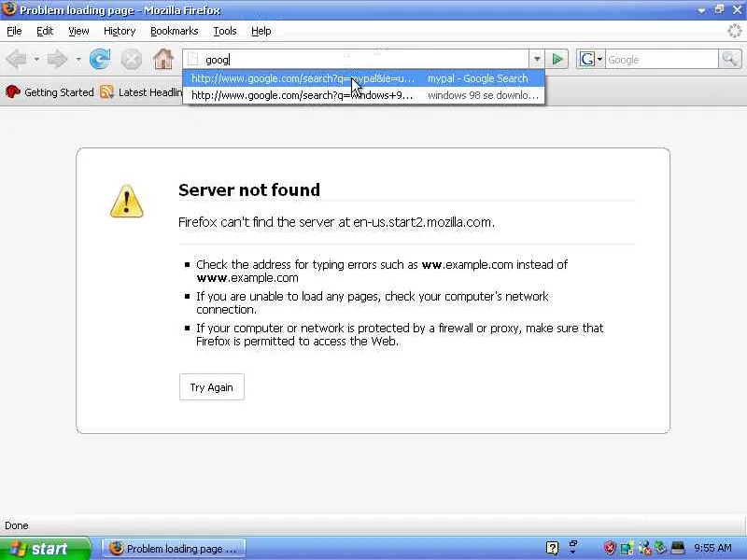Open the File menu

point(14,31)
